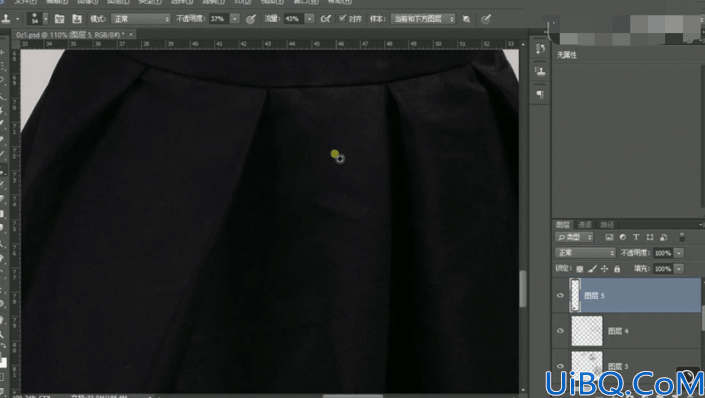Select the 图层 4 layer thumbnail
Screen dimensions: 705x398
587,331
